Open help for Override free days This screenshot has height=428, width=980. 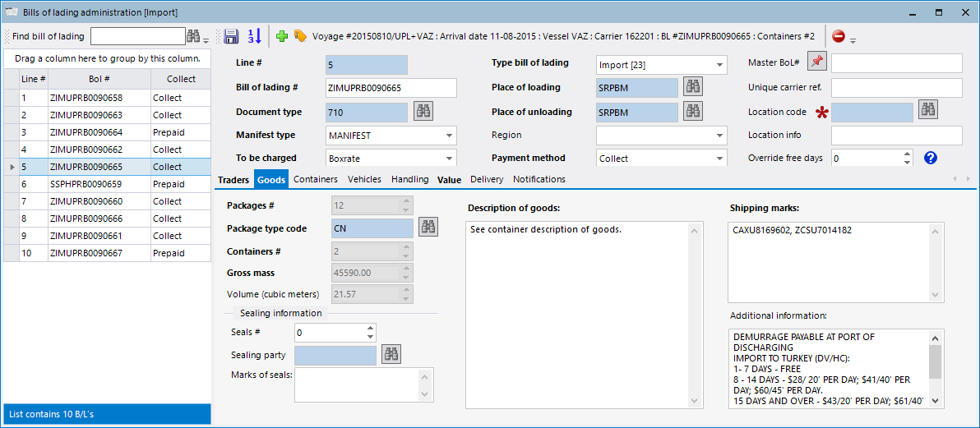(x=930, y=158)
